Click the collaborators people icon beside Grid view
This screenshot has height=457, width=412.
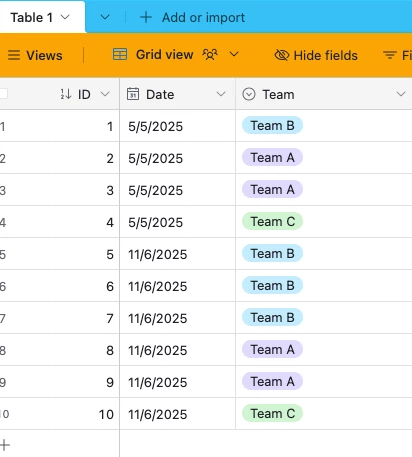pos(210,54)
